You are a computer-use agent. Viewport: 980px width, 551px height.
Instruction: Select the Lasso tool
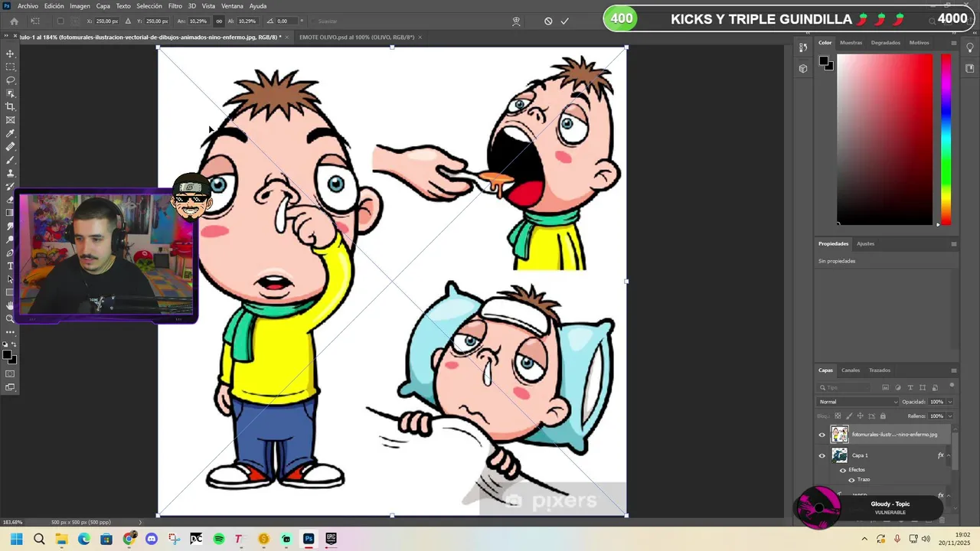pyautogui.click(x=11, y=80)
